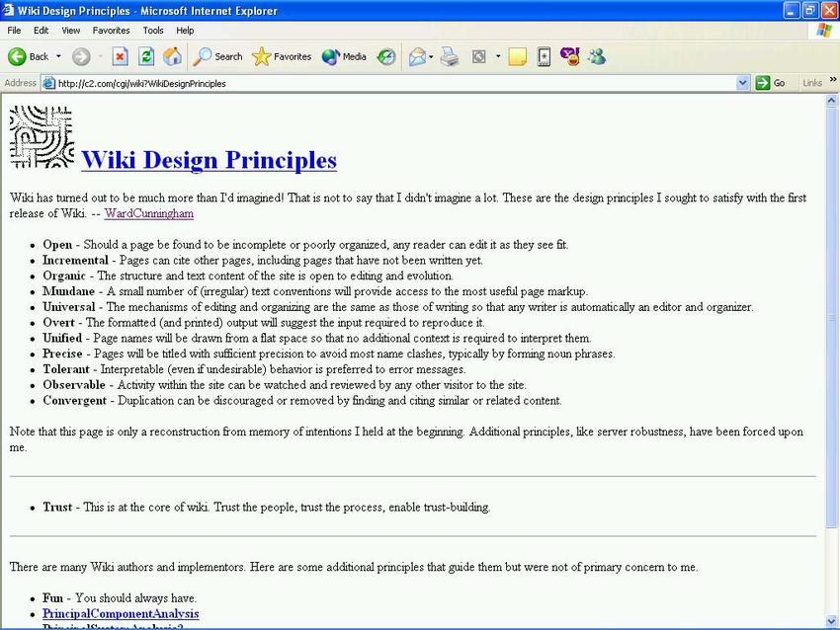This screenshot has width=840, height=630.
Task: Click the Go button
Action: coord(770,83)
